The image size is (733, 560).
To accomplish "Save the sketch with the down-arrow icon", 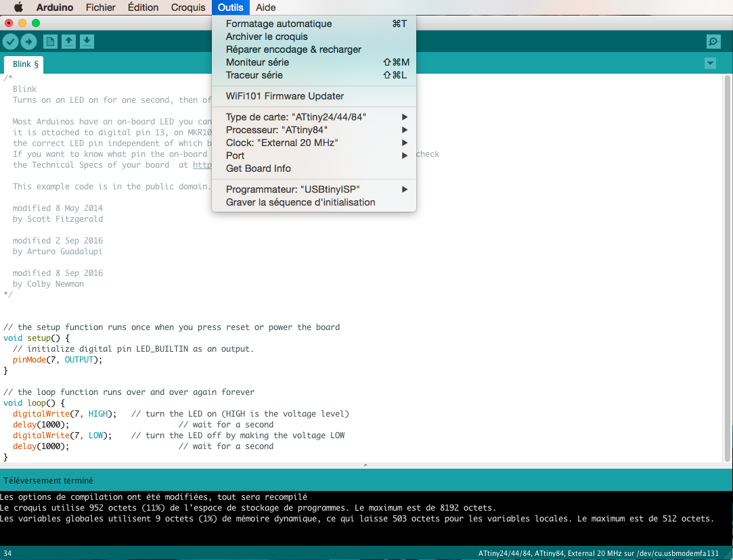I will [x=87, y=42].
